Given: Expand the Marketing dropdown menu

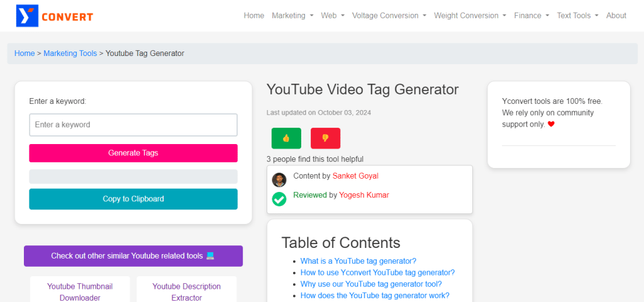Looking at the screenshot, I should [x=292, y=16].
